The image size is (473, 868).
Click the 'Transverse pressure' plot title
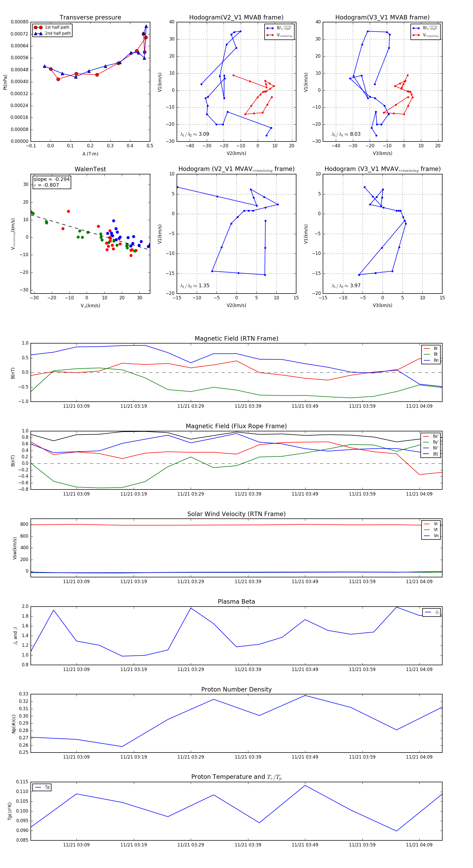pos(90,18)
